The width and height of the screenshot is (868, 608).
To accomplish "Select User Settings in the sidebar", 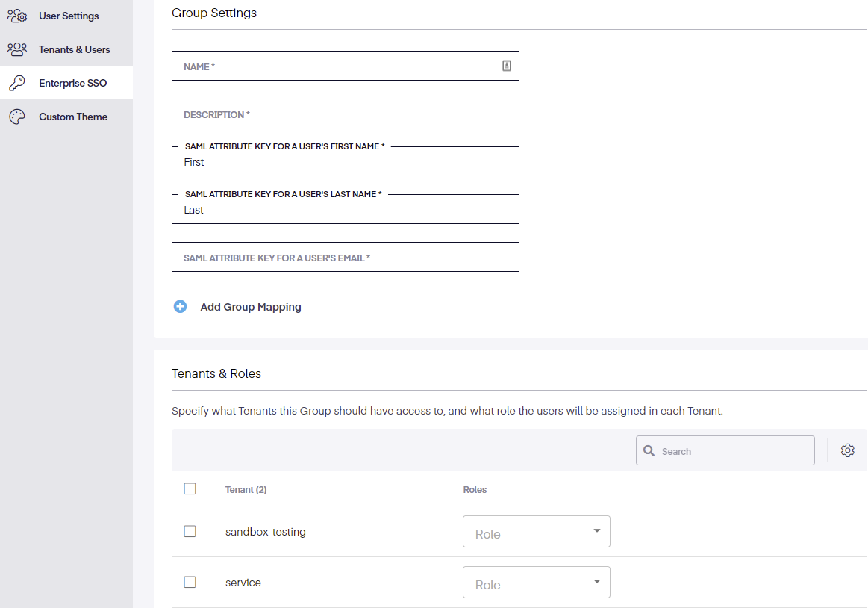I will tap(69, 16).
